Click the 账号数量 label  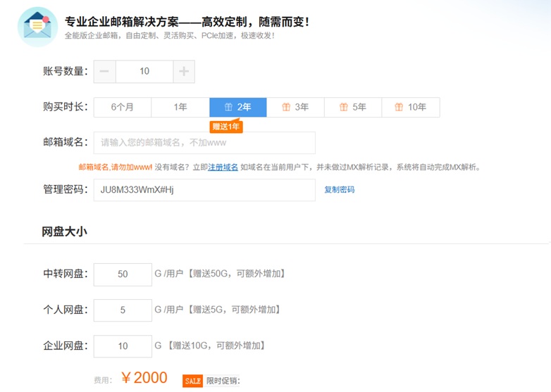[x=66, y=71]
